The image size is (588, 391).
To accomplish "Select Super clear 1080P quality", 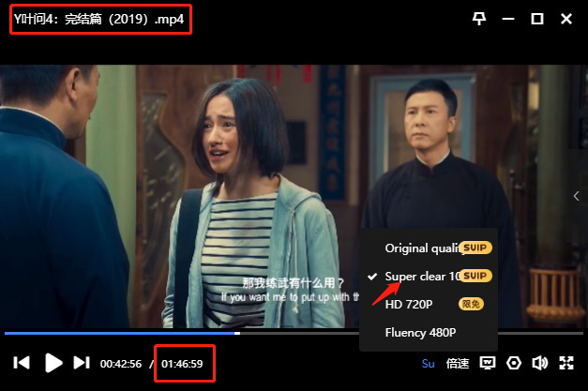I will pos(429,277).
